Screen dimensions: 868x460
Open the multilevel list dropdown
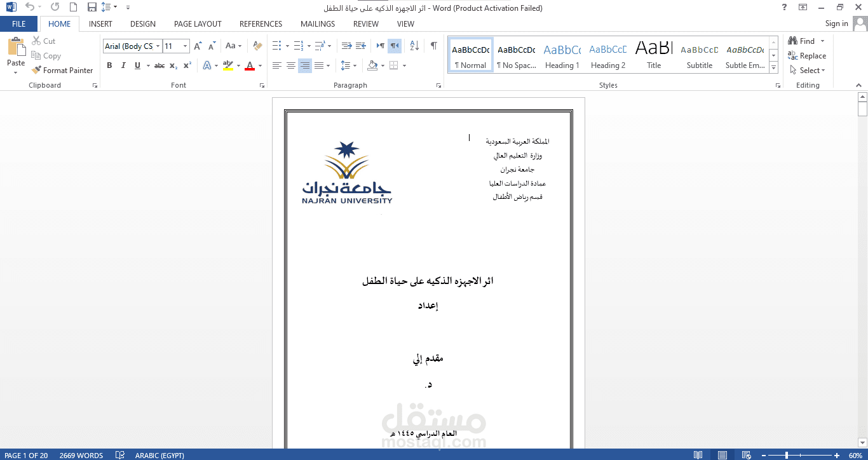coord(330,46)
